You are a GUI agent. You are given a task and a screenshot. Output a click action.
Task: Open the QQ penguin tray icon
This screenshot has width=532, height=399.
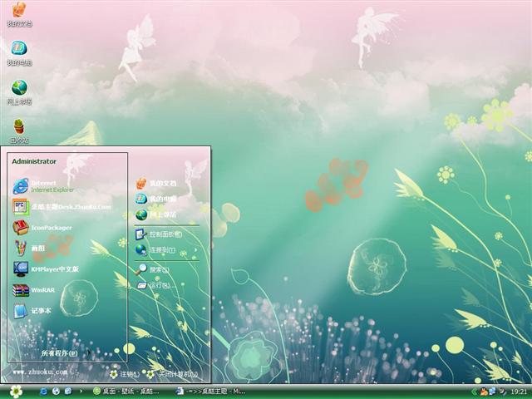click(484, 392)
